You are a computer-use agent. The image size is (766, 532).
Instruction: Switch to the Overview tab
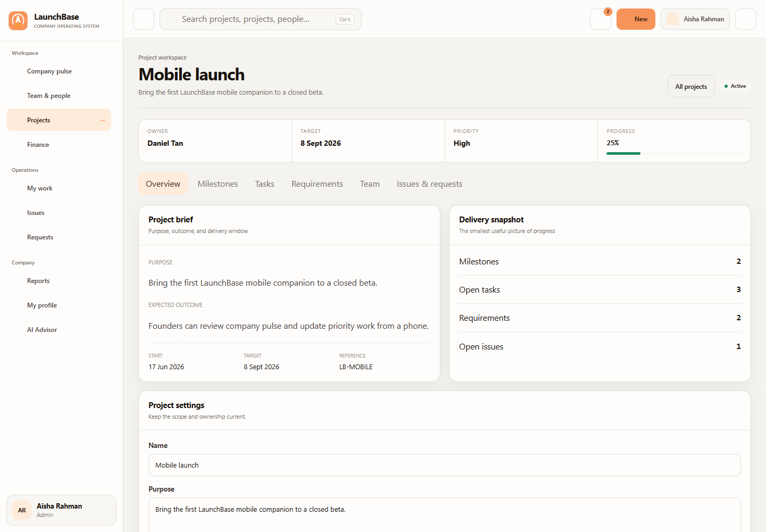click(x=163, y=184)
